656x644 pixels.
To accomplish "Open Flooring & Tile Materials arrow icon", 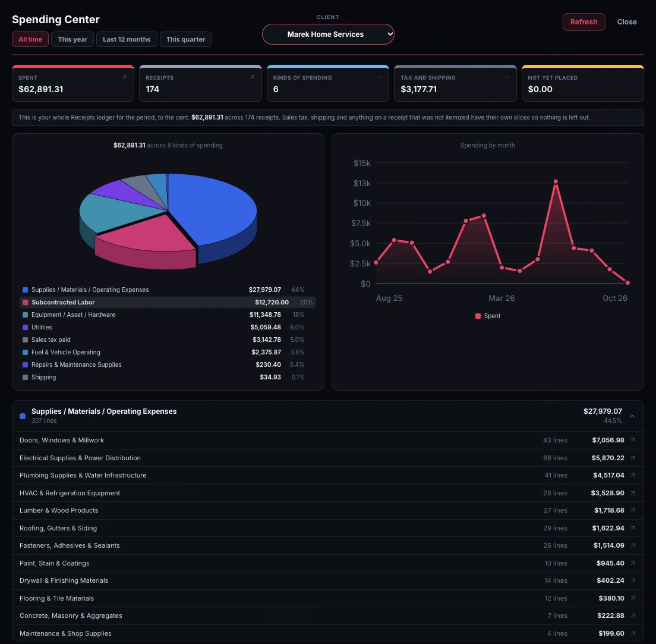I will click(633, 599).
